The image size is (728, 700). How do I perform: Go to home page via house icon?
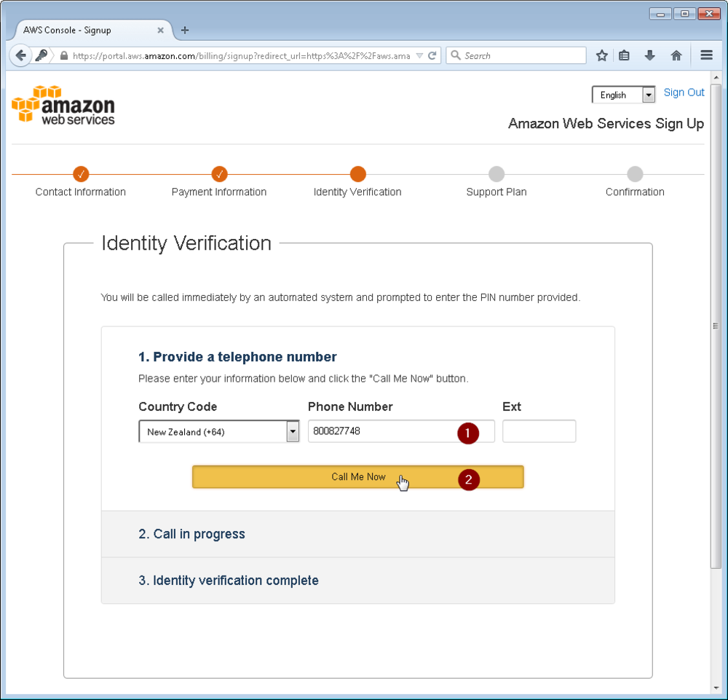pyautogui.click(x=676, y=56)
